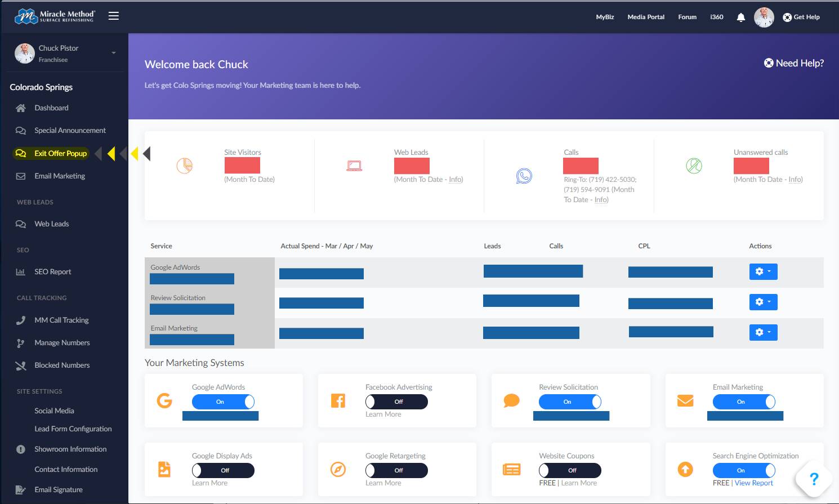Open Special Announcement in sidebar
This screenshot has height=504, width=839.
pos(70,131)
